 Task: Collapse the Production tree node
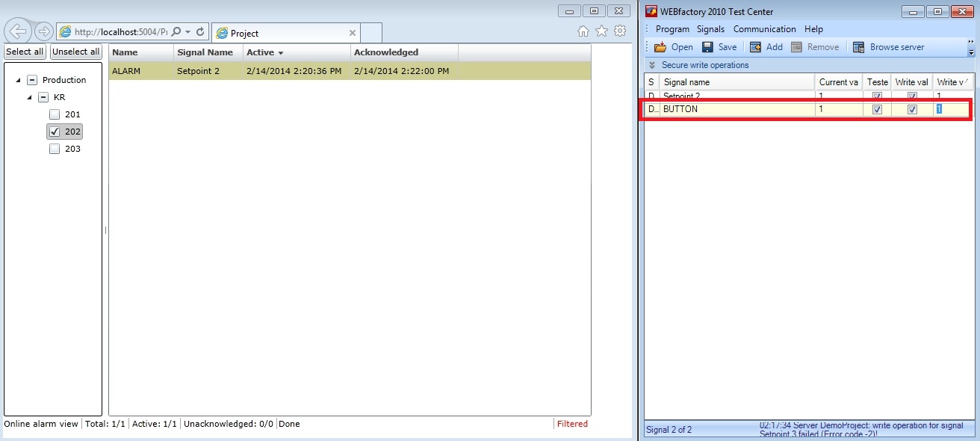18,80
